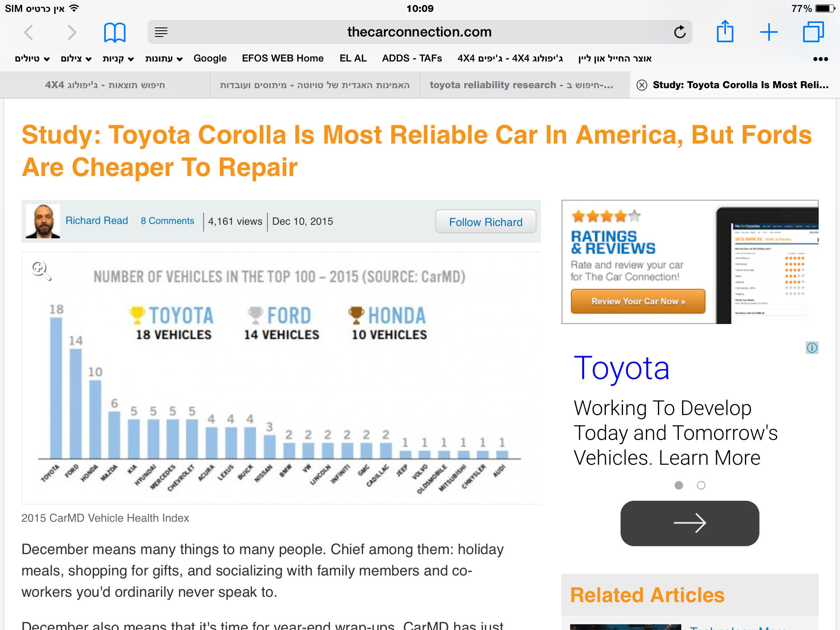Open the Google bookmark
Viewport: 840px width, 630px height.
[x=210, y=59]
